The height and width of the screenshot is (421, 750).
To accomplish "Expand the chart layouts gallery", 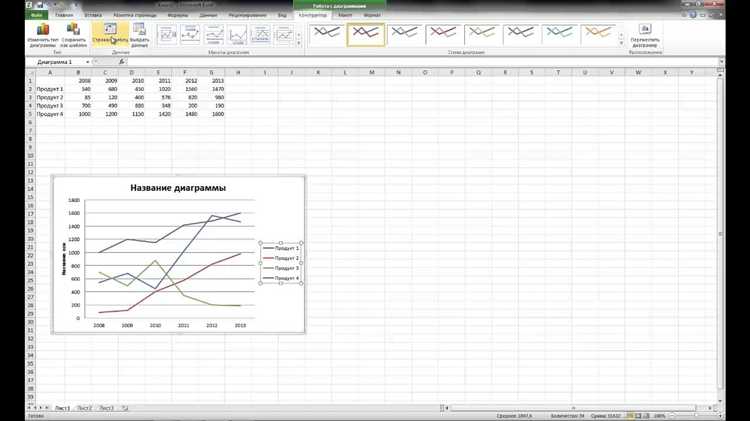I will (x=300, y=43).
